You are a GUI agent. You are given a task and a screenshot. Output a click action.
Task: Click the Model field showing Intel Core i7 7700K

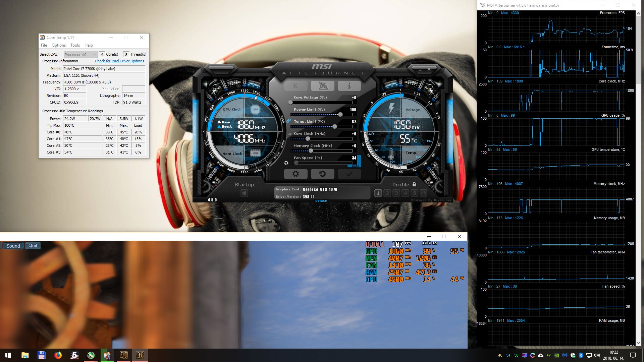click(104, 69)
